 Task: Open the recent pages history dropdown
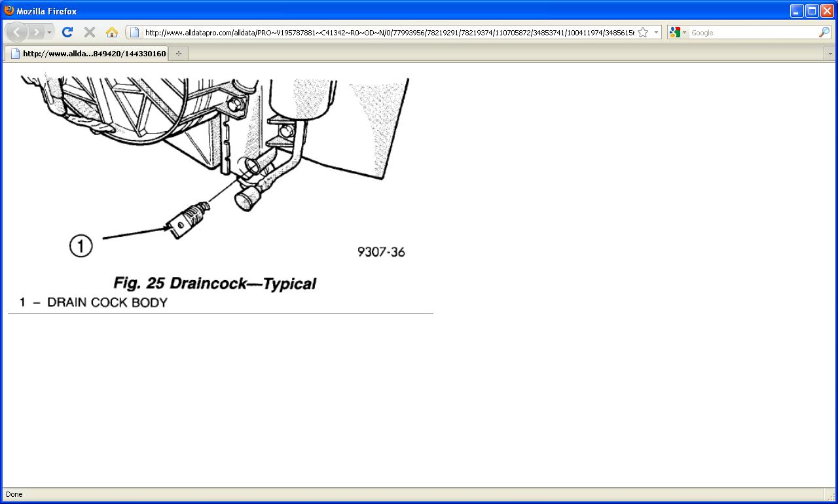pos(49,32)
